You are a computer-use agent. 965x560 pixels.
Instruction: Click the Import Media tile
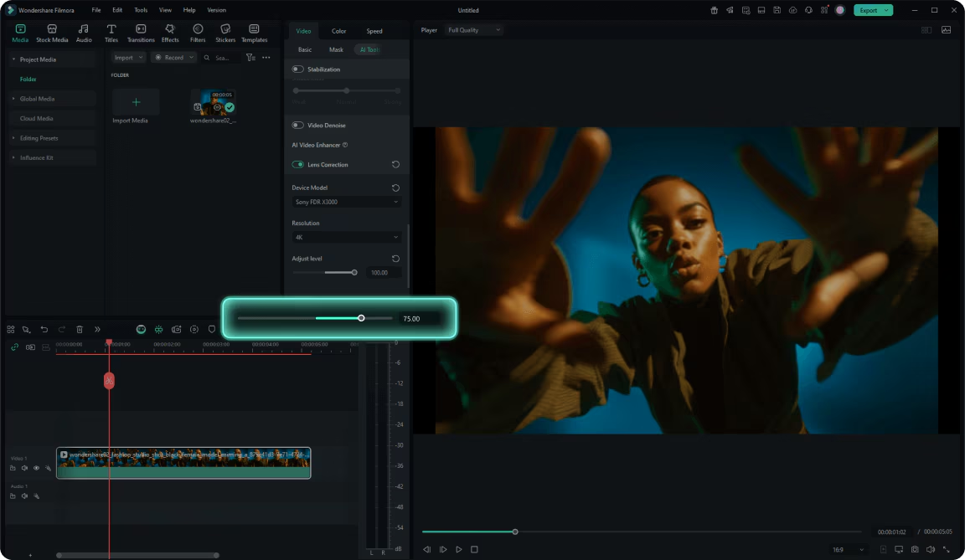[136, 106]
